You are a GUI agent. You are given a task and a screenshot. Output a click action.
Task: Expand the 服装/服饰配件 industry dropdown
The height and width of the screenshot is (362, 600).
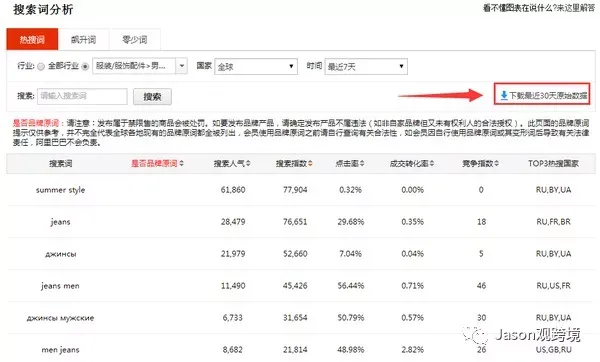[140, 66]
